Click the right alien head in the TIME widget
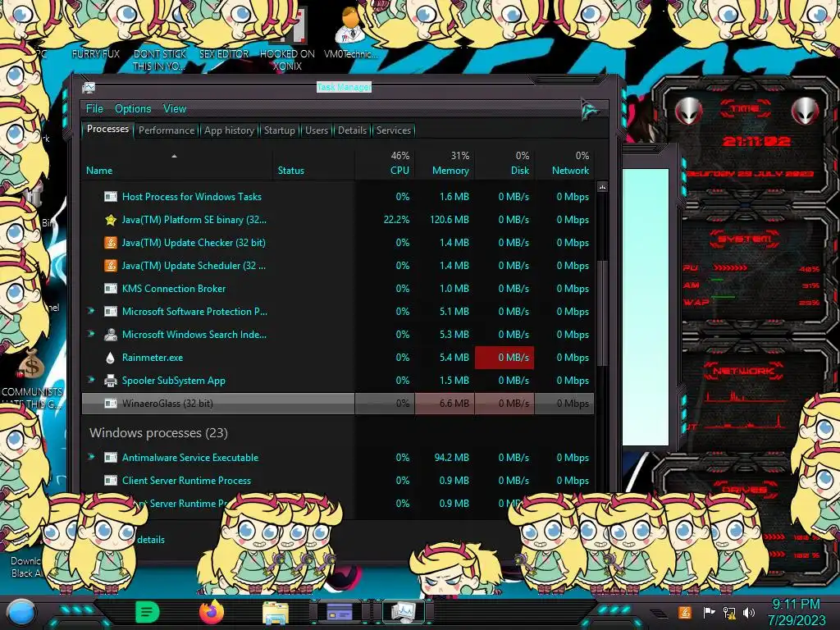 tap(806, 112)
